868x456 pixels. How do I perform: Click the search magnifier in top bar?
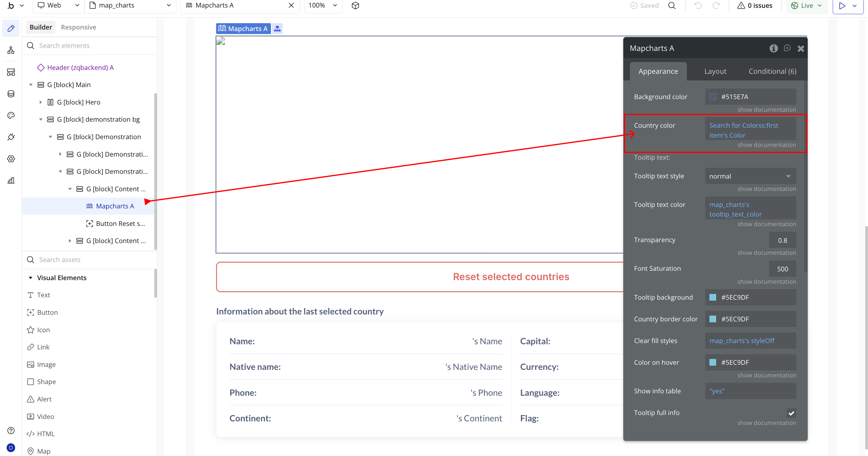[x=671, y=5]
